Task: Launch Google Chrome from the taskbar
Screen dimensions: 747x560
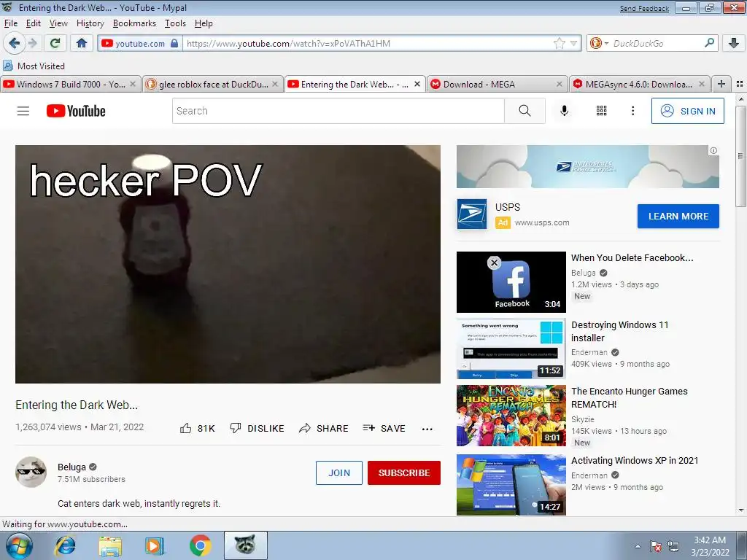Action: point(200,545)
